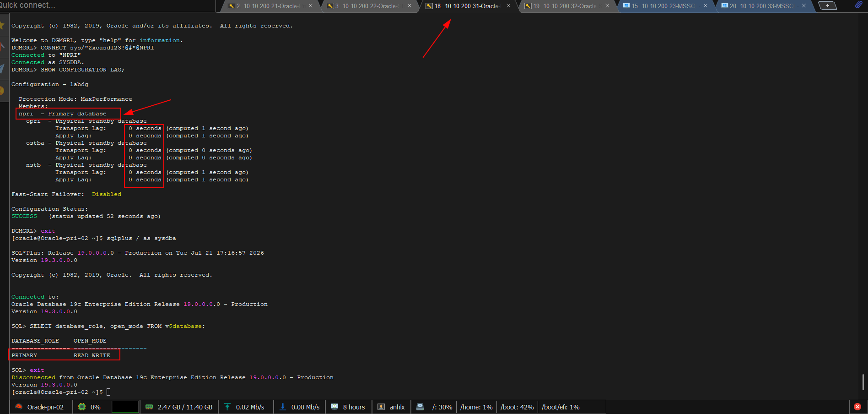Click the RAM memory usage icon
Viewport: 868px width, 414px height.
tap(149, 407)
